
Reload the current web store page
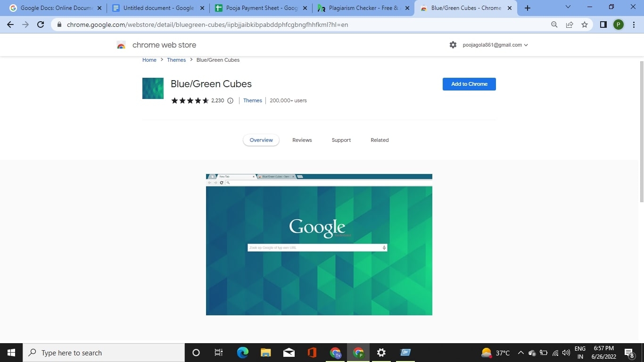[x=41, y=25]
